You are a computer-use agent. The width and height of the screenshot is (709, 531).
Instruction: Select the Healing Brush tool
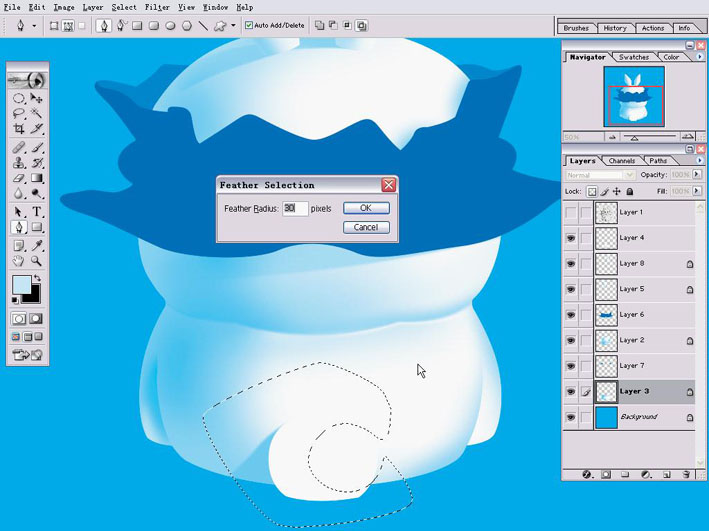coord(19,147)
